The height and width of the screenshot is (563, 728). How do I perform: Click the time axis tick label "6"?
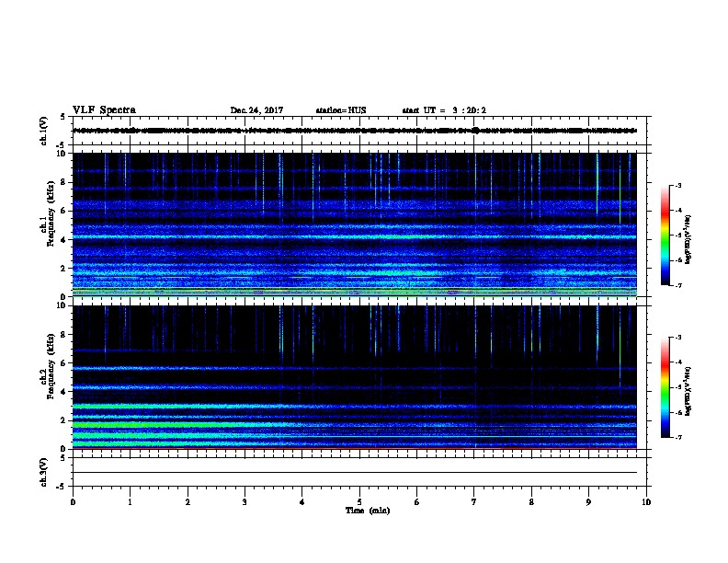click(417, 501)
